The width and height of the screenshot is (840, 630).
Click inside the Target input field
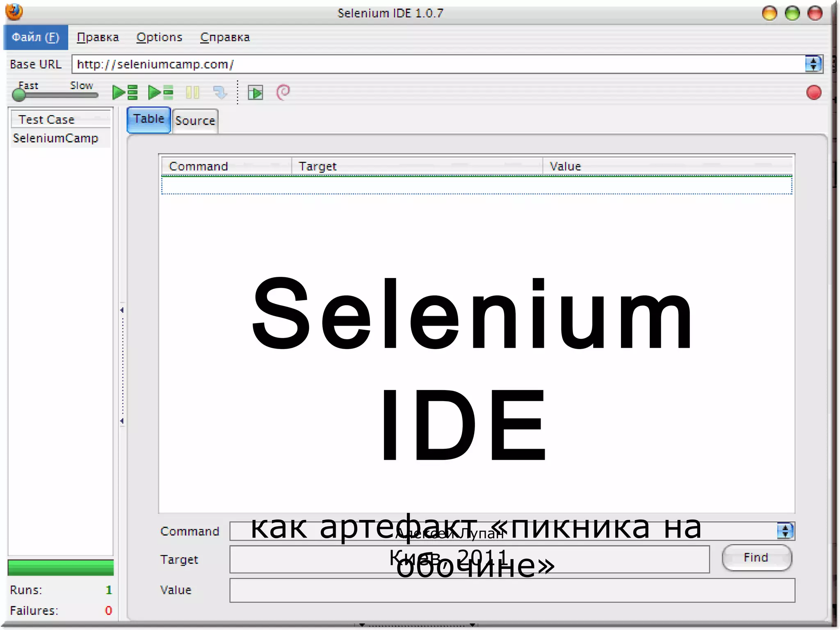(x=469, y=559)
